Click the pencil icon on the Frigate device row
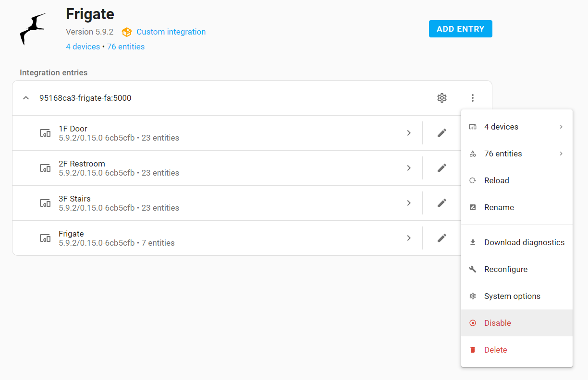 pyautogui.click(x=441, y=238)
